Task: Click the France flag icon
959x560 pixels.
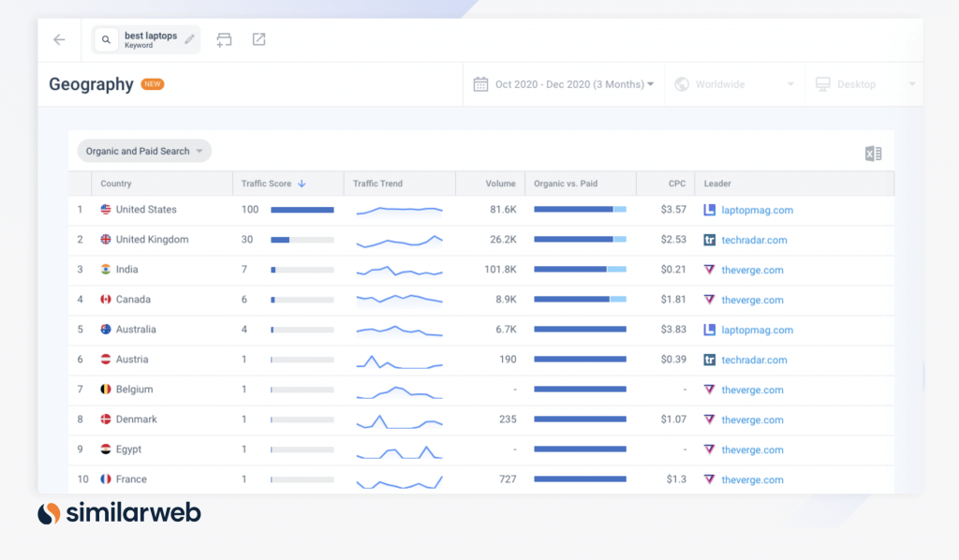Action: 106,479
